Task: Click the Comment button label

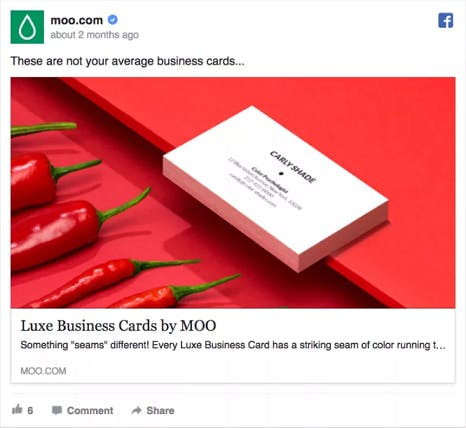Action: click(x=90, y=410)
